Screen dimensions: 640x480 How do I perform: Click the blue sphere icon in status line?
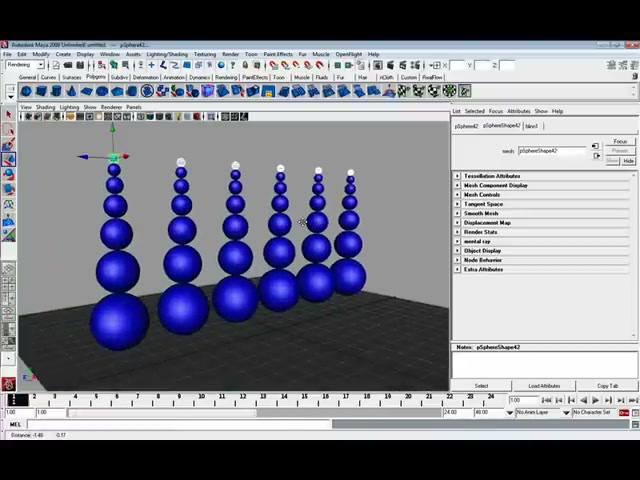pos(221,65)
